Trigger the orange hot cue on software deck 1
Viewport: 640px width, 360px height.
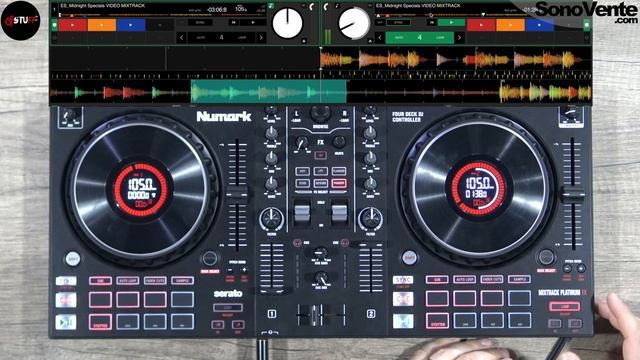coord(102,25)
